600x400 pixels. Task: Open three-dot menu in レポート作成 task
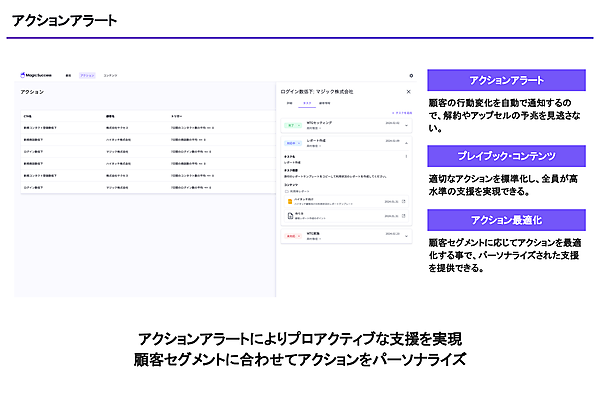pos(406,156)
